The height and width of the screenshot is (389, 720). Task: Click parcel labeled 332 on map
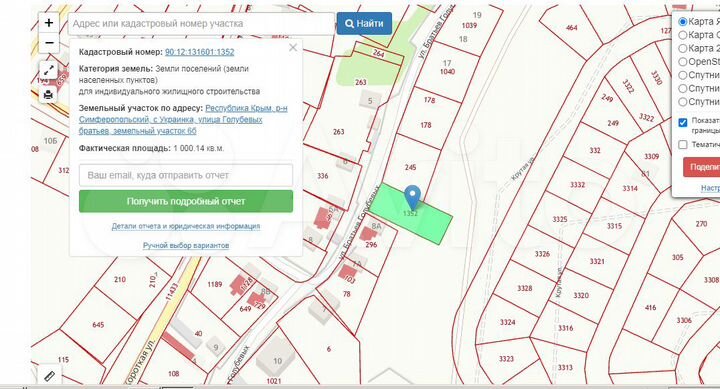pos(595,150)
